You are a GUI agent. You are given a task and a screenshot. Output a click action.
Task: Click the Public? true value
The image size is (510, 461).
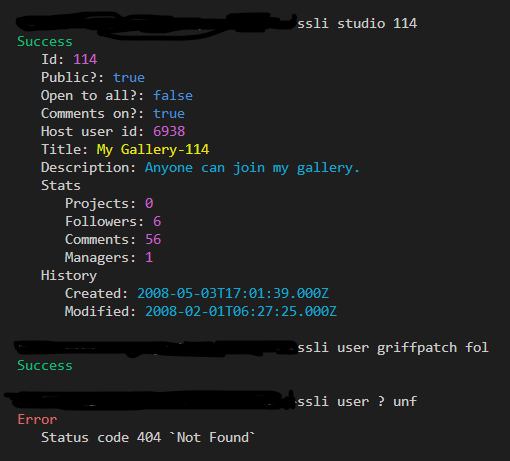(x=129, y=78)
